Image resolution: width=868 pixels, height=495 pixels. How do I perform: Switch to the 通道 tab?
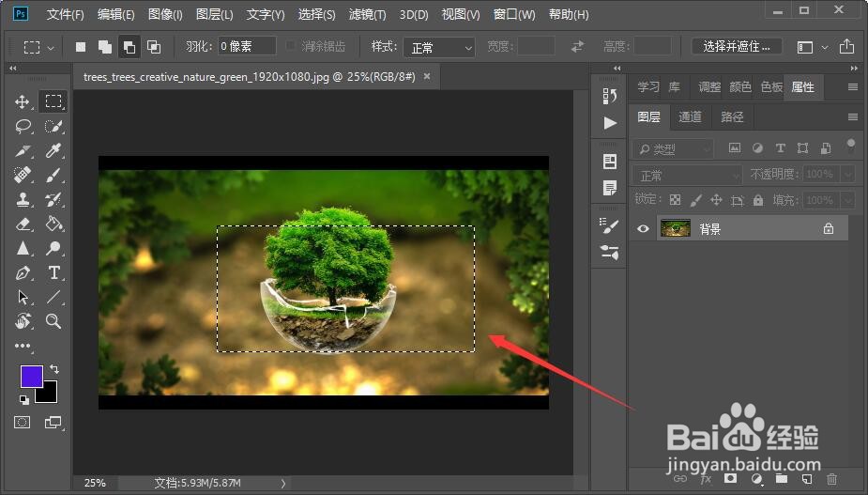coord(690,116)
